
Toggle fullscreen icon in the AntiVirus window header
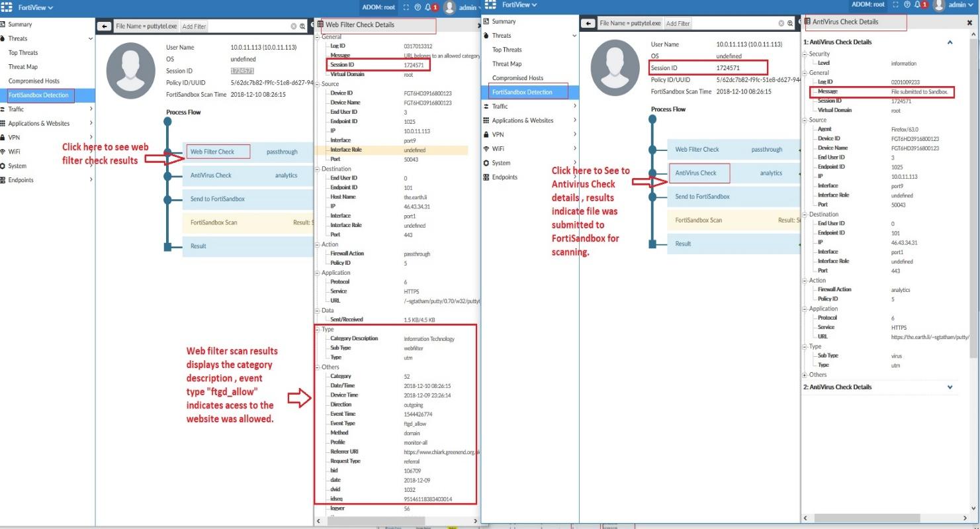[895, 5]
